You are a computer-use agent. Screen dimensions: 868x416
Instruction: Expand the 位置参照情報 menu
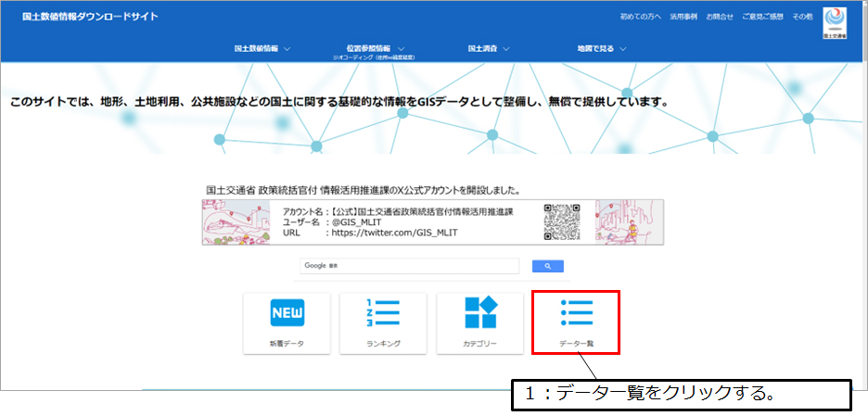point(375,49)
